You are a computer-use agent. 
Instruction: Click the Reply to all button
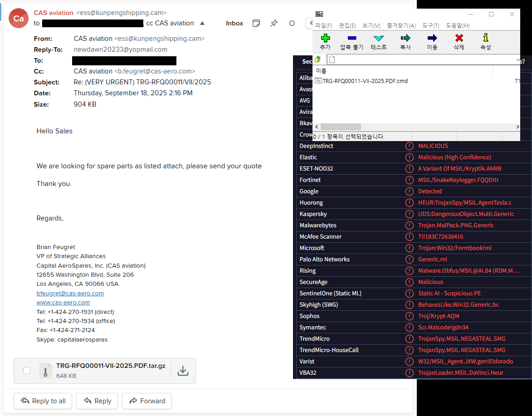[x=43, y=401]
